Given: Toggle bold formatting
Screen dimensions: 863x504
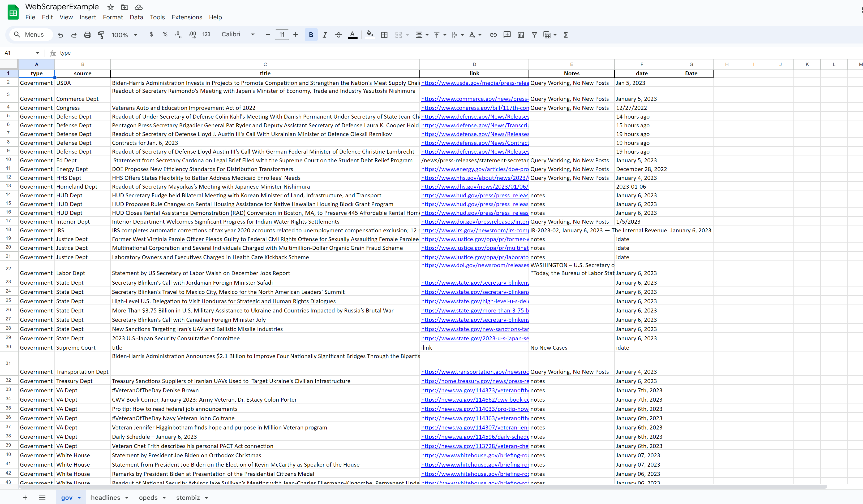Looking at the screenshot, I should pyautogui.click(x=311, y=34).
